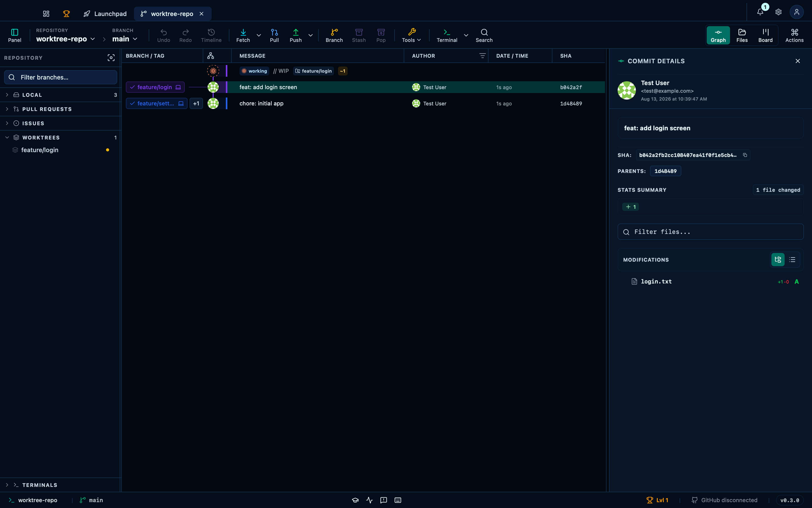Expand the +1 additional branches badge
This screenshot has height=508, width=812.
tap(196, 103)
